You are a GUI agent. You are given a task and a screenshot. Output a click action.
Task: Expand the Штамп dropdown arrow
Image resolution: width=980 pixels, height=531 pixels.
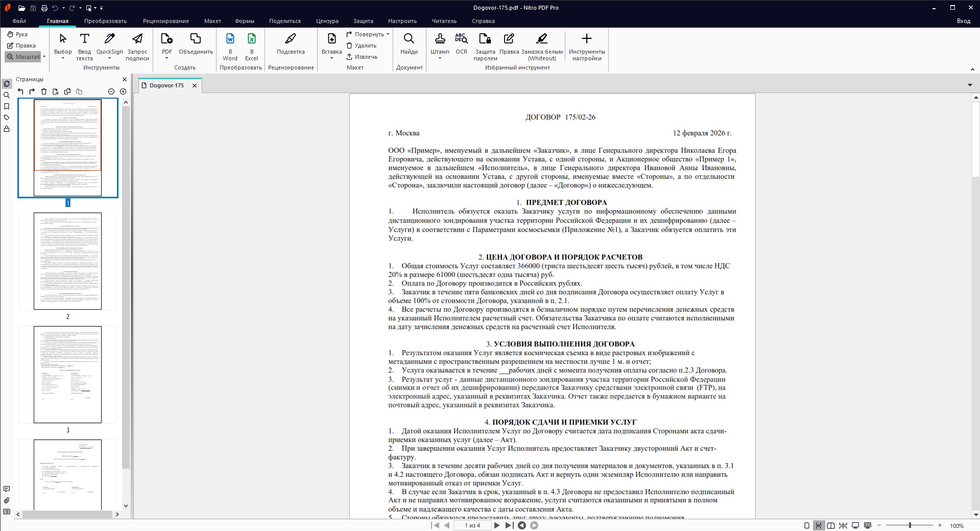coord(440,58)
